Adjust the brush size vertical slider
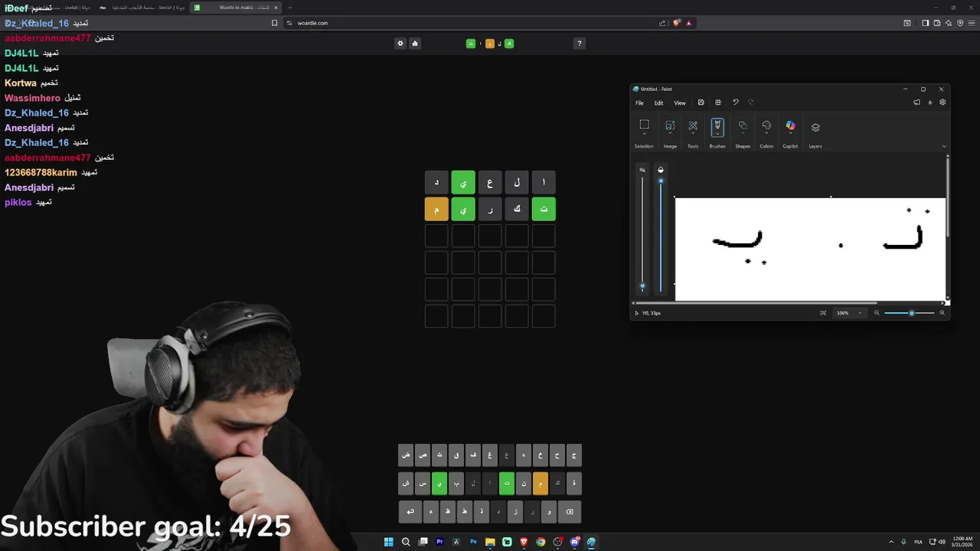This screenshot has height=551, width=980. click(642, 233)
